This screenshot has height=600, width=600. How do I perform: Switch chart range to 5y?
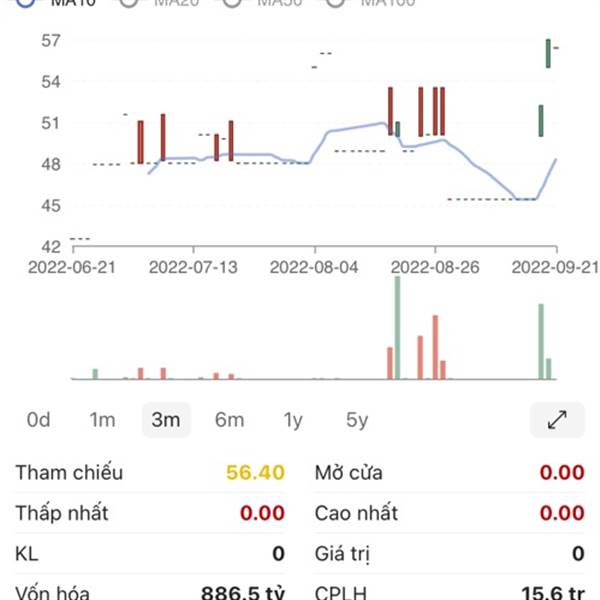click(357, 420)
